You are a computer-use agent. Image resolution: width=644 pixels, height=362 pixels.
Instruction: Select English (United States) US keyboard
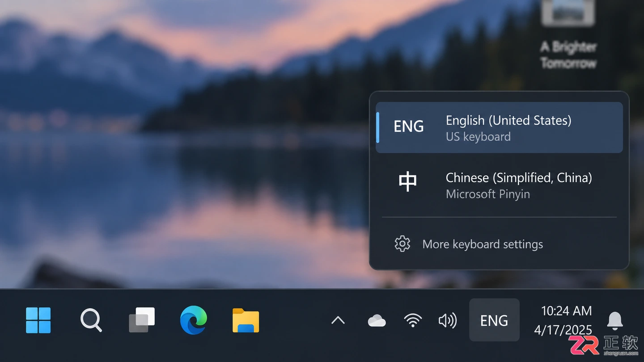pyautogui.click(x=499, y=128)
